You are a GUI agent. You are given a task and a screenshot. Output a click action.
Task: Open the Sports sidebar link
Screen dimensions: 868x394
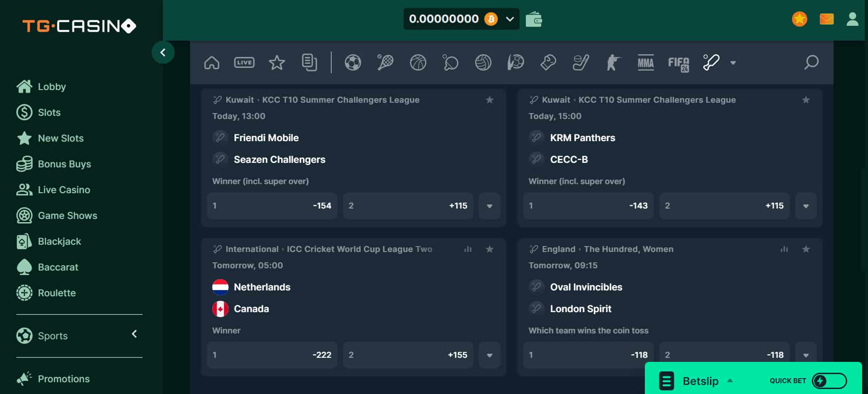coord(42,336)
